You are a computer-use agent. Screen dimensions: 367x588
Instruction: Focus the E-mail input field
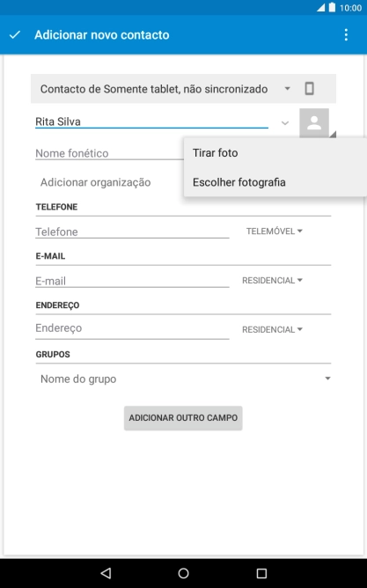[x=132, y=281]
